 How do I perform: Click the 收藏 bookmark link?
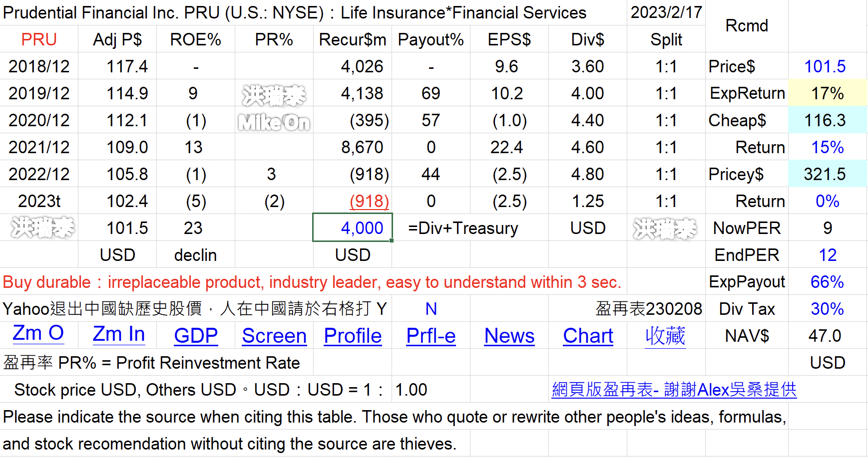[x=665, y=336]
